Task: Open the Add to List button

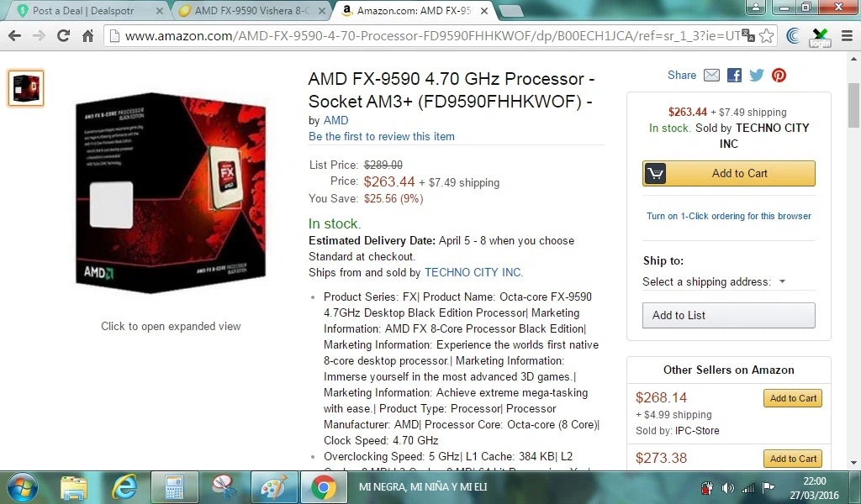Action: point(729,315)
